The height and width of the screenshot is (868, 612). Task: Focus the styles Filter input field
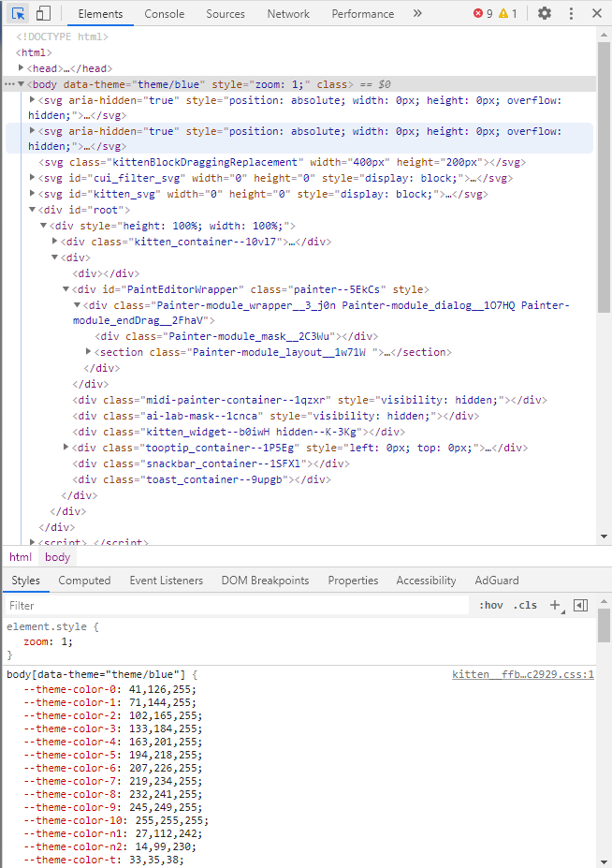pos(237,605)
